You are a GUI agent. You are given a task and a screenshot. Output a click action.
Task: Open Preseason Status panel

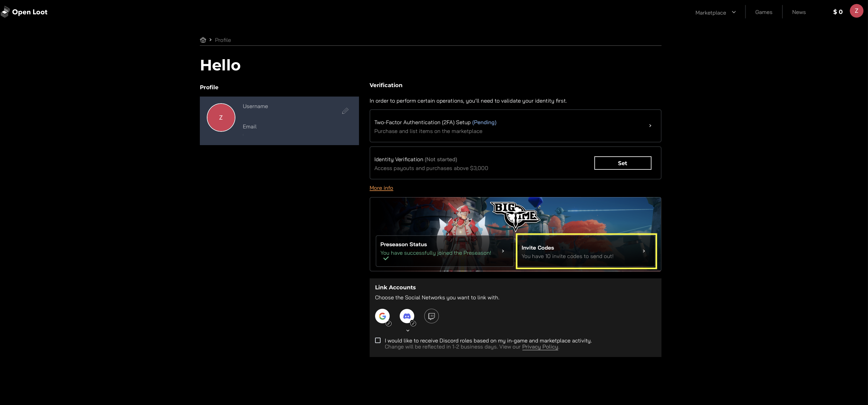pos(444,251)
